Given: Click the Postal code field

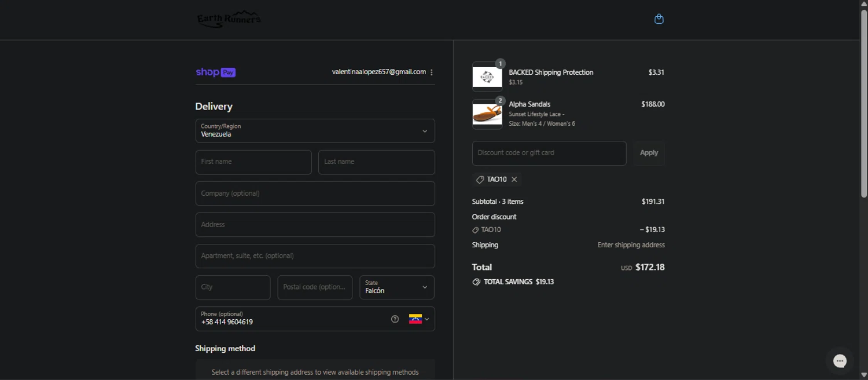Looking at the screenshot, I should point(315,287).
